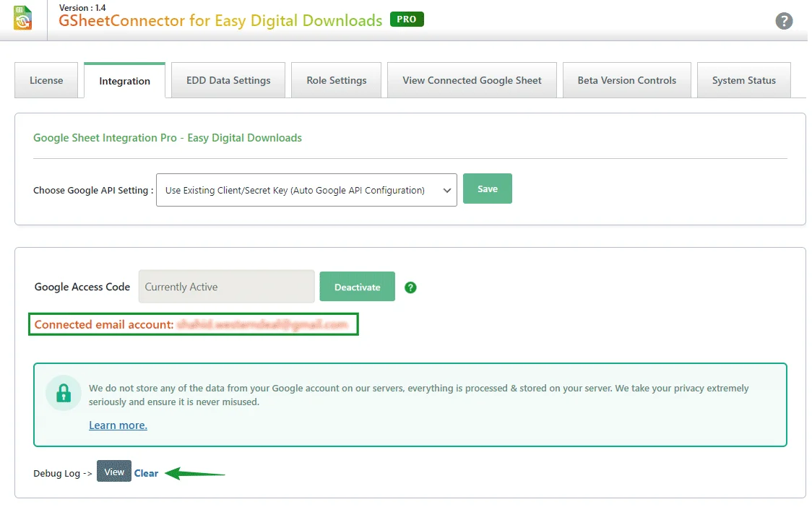Click the green padlock privacy icon
The height and width of the screenshot is (507, 812).
63,393
